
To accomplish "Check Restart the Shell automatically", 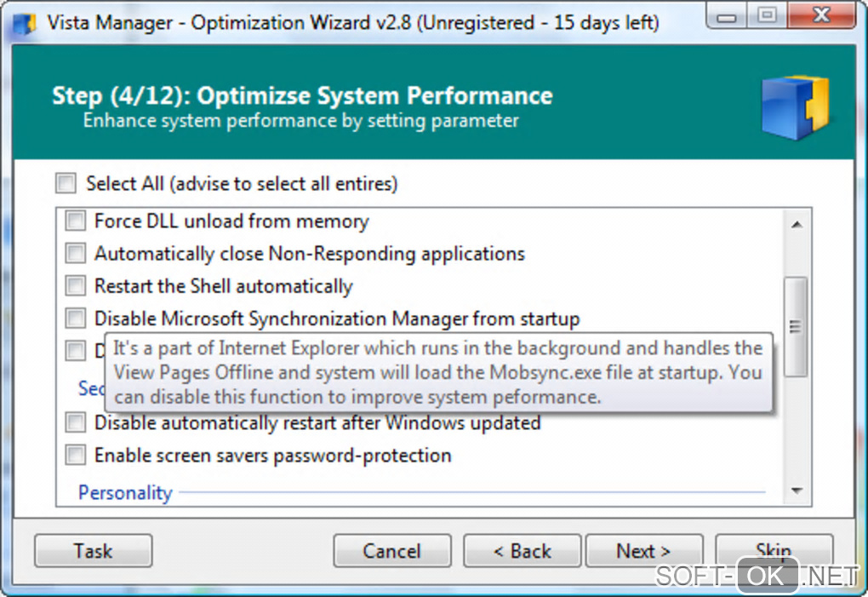I will [77, 286].
